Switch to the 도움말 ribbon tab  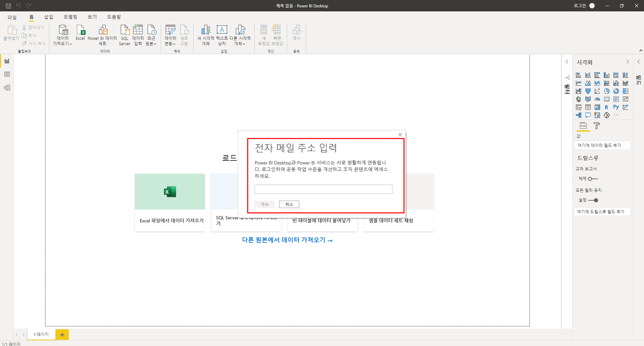click(114, 17)
